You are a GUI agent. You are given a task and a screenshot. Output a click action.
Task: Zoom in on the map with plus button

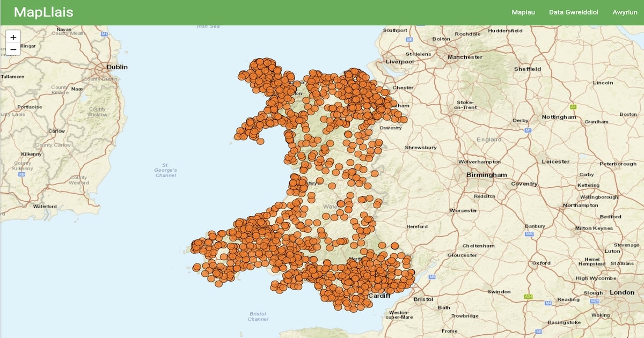pos(13,37)
